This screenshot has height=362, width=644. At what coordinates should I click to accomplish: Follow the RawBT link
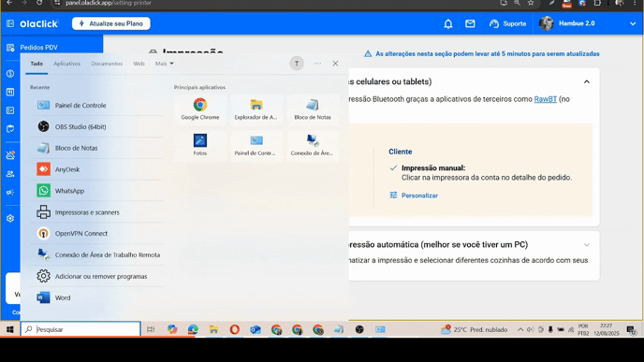pos(546,99)
